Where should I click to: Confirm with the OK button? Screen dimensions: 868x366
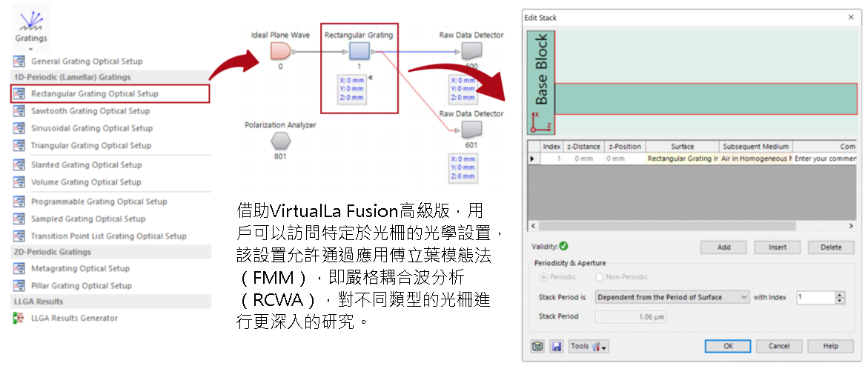coord(728,346)
